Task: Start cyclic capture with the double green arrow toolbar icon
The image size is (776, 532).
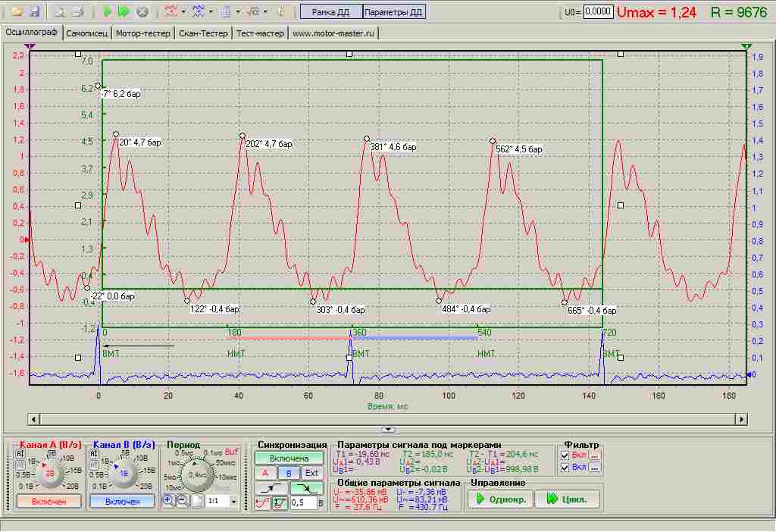Action: pyautogui.click(x=124, y=11)
